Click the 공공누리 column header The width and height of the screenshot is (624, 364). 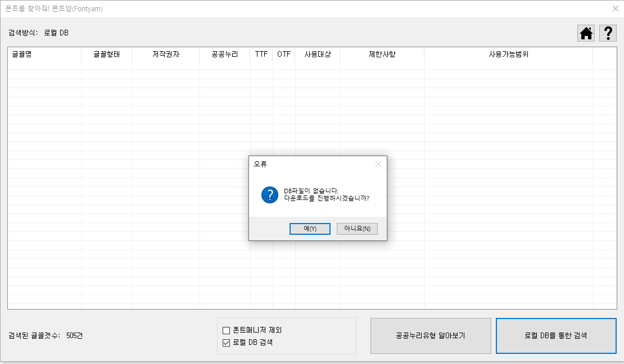coord(225,54)
